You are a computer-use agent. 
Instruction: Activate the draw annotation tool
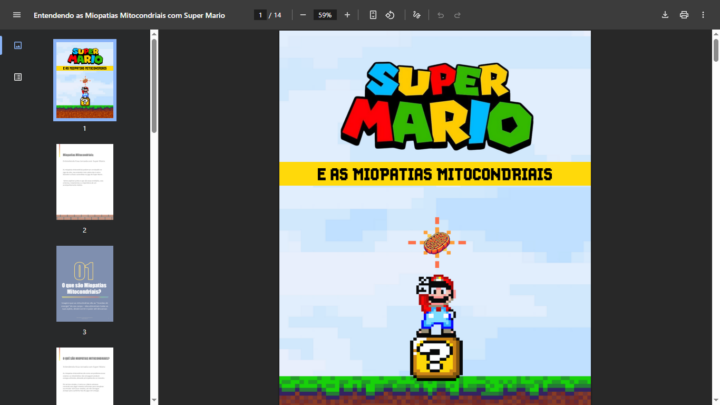[417, 15]
